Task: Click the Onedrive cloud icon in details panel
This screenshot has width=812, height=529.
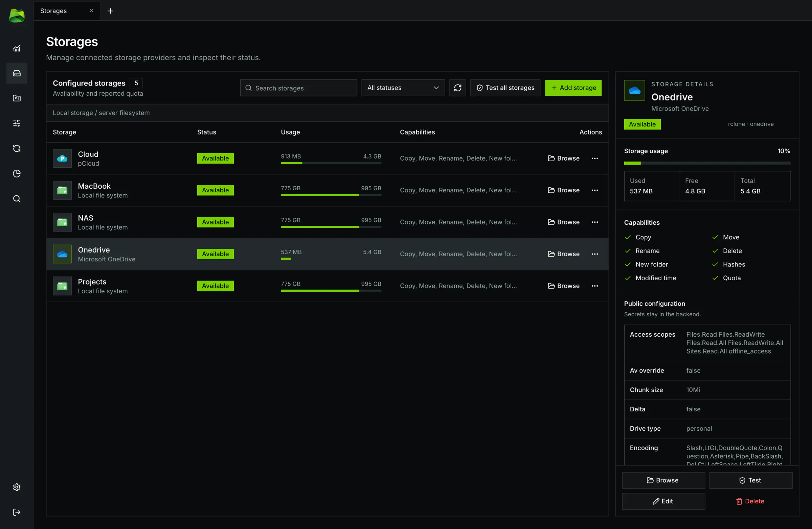Action: 634,90
